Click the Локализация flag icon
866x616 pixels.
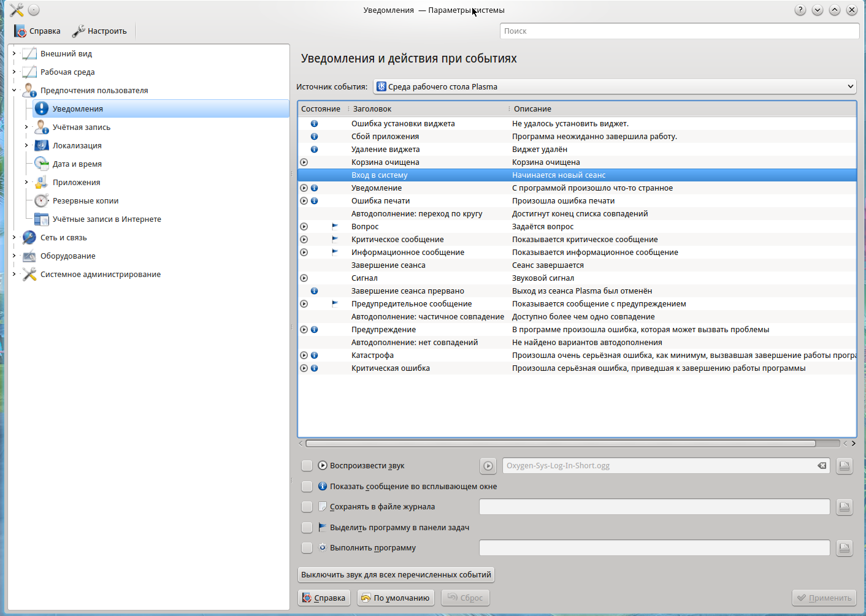[42, 146]
